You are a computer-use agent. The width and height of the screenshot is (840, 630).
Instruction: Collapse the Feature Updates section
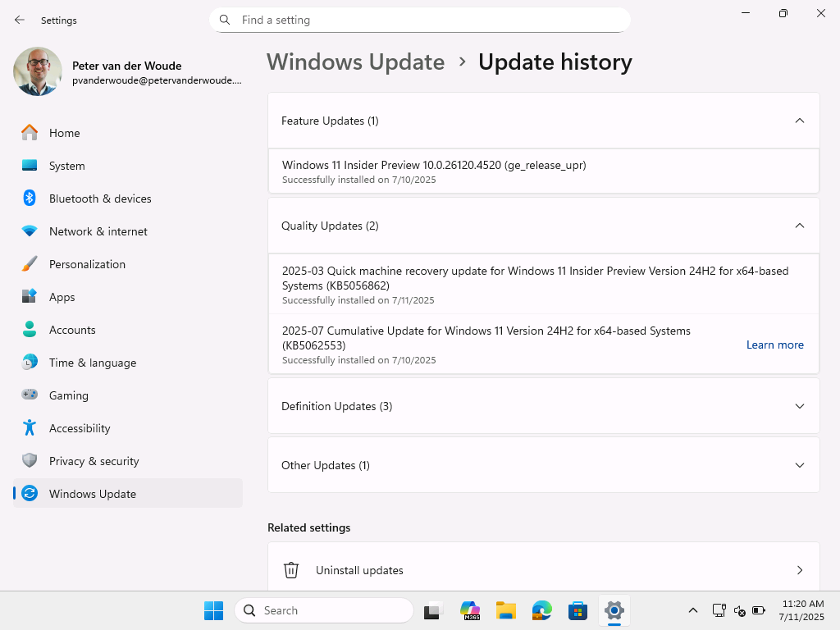[x=799, y=121]
